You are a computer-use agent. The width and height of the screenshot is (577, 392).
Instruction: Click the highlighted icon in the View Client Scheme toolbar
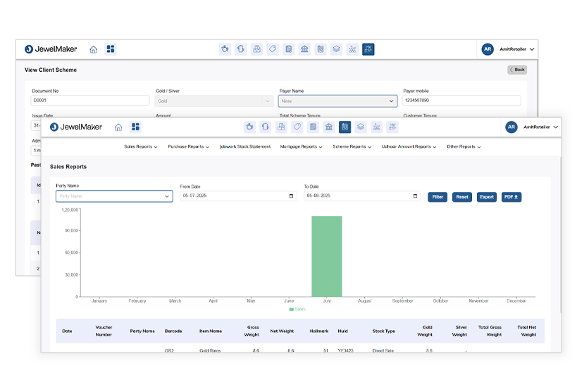pyautogui.click(x=368, y=49)
